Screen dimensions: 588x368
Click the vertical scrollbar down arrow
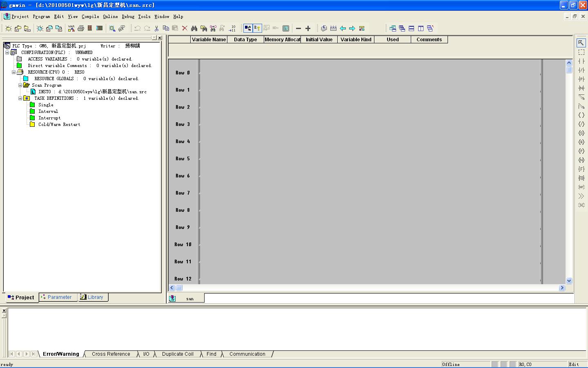(569, 281)
